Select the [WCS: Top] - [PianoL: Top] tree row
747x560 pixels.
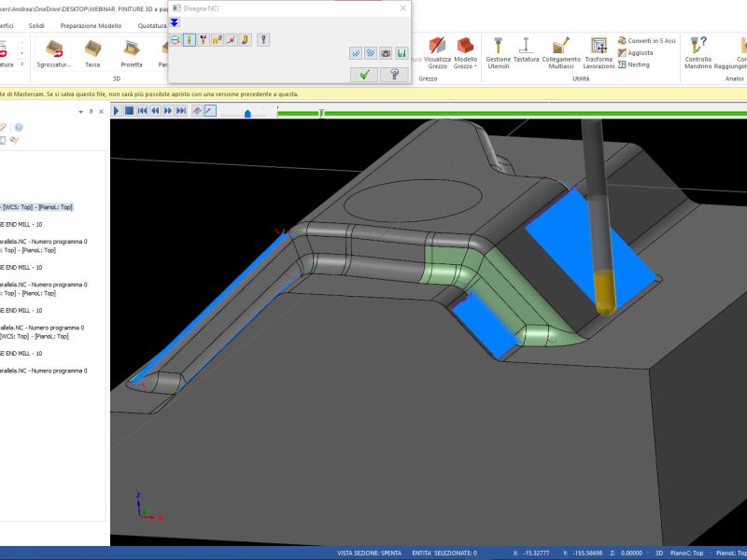pos(36,207)
